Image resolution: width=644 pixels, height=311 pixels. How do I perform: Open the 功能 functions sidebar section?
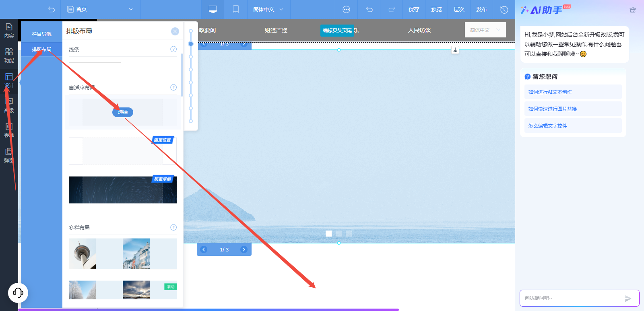pyautogui.click(x=9, y=56)
